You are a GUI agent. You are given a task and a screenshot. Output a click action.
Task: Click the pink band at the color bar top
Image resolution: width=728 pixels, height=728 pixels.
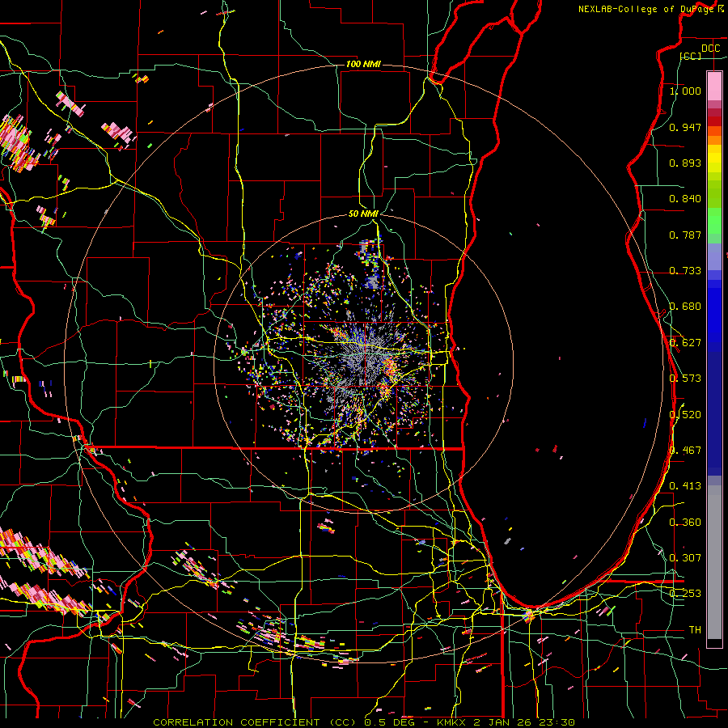(x=714, y=86)
